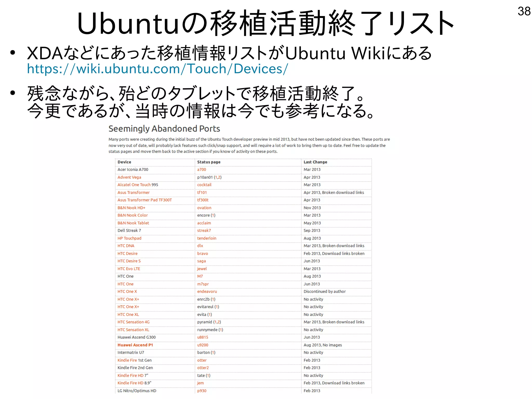532x399 pixels.
Task: Open the HTC Desire S link
Action: point(129,261)
